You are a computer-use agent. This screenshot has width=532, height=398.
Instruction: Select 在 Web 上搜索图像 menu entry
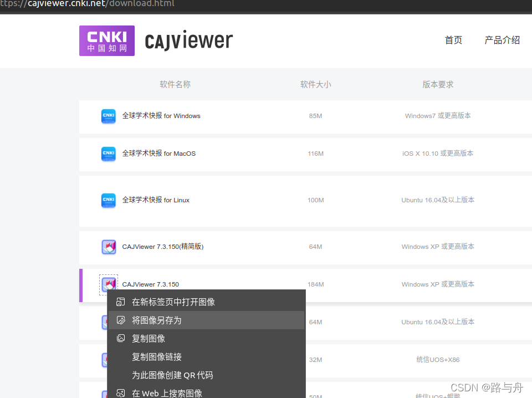[206, 392]
